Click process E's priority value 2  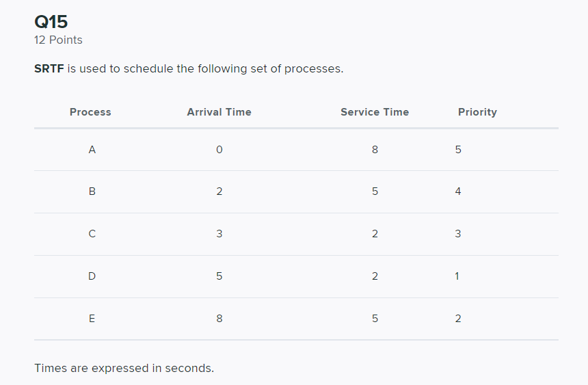pyautogui.click(x=458, y=319)
